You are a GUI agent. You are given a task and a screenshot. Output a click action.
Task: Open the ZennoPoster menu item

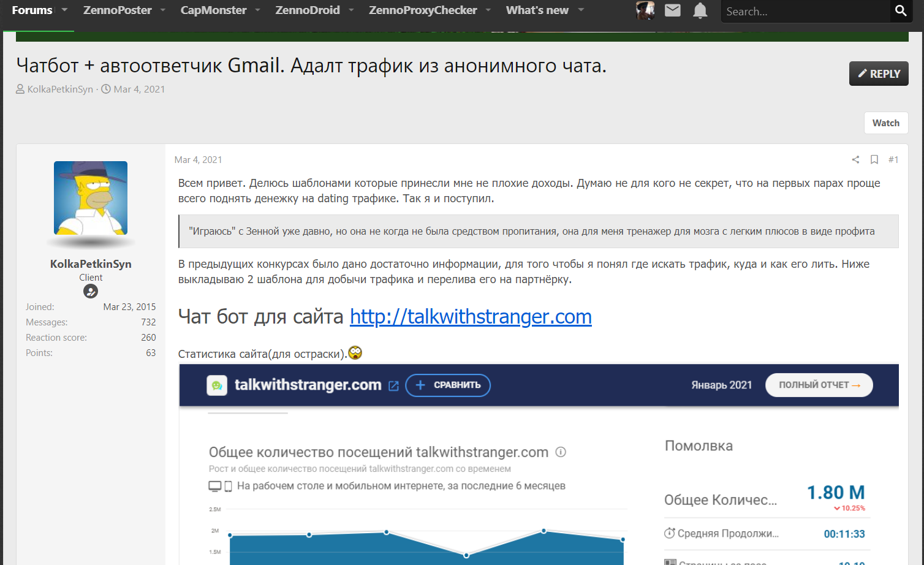118,10
